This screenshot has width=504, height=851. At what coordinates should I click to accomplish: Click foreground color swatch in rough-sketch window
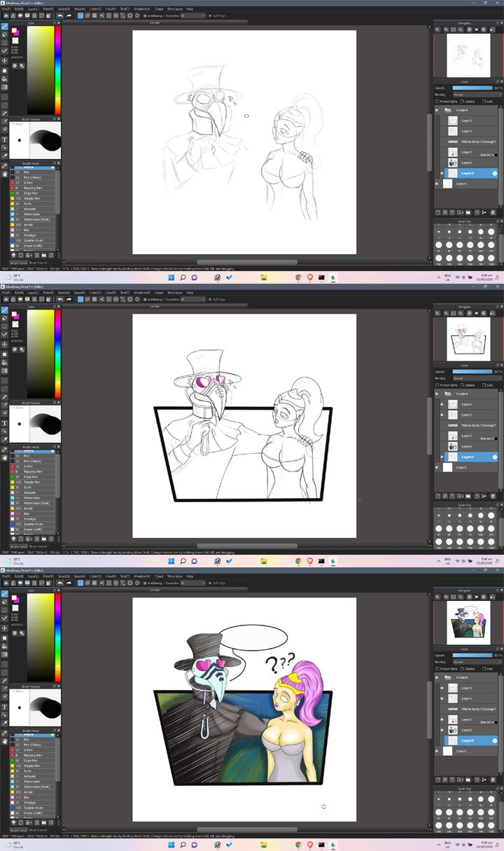coord(13,32)
